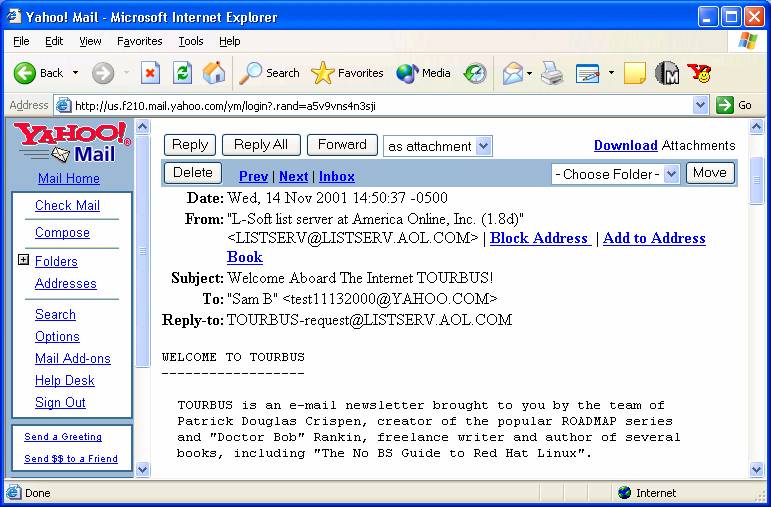Open the Back button history dropdown arrow
Screen dimensions: 771x507
point(75,73)
